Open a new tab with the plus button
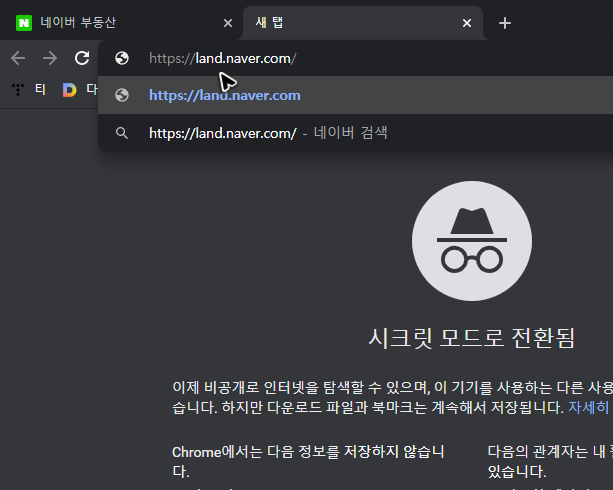Image resolution: width=613 pixels, height=490 pixels. pyautogui.click(x=505, y=23)
